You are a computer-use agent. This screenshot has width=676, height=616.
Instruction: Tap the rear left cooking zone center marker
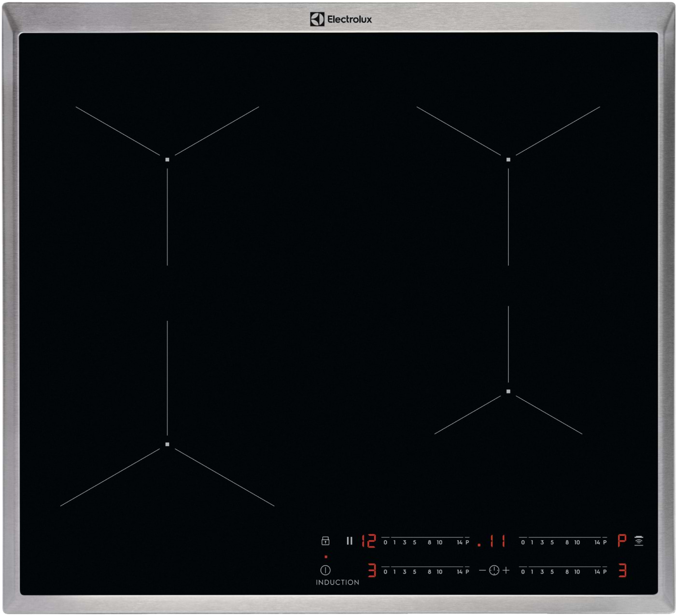pyautogui.click(x=168, y=159)
